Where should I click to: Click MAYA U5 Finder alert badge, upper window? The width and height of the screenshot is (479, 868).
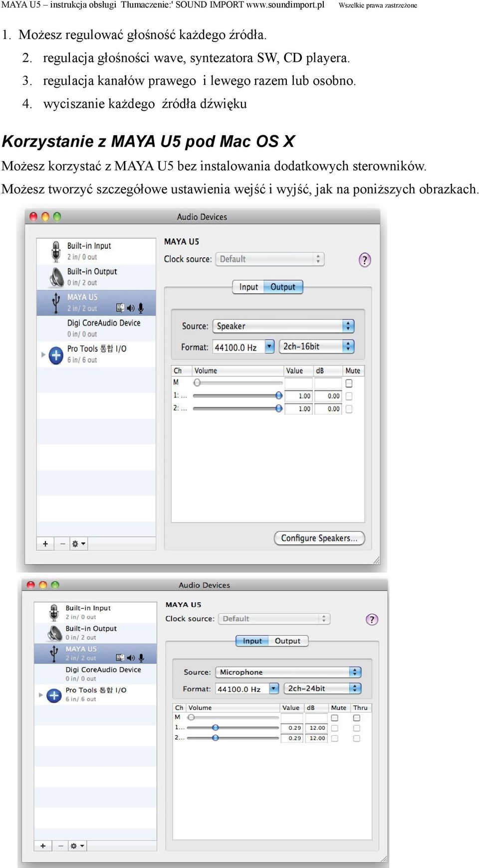coord(120,309)
